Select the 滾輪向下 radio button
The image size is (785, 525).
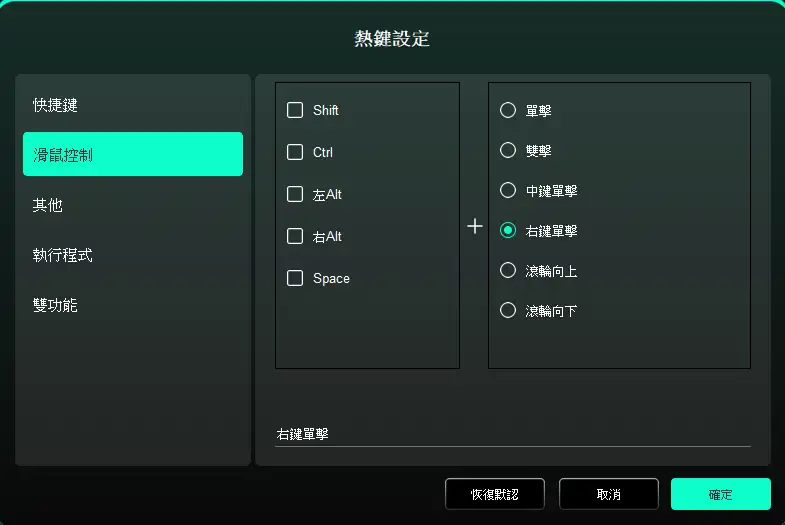click(508, 310)
